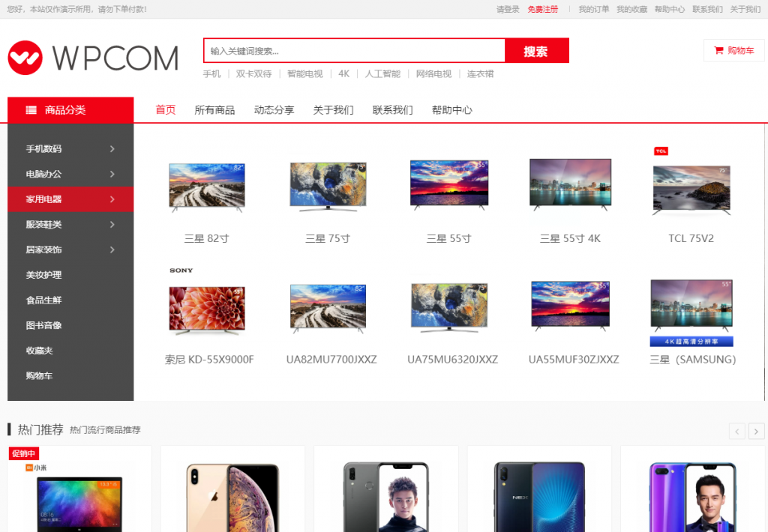Click the 三星 82寸 product title
The height and width of the screenshot is (532, 768).
point(207,239)
